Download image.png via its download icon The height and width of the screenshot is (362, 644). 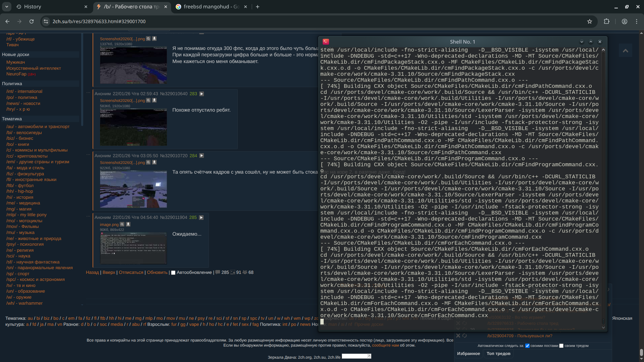point(128,224)
